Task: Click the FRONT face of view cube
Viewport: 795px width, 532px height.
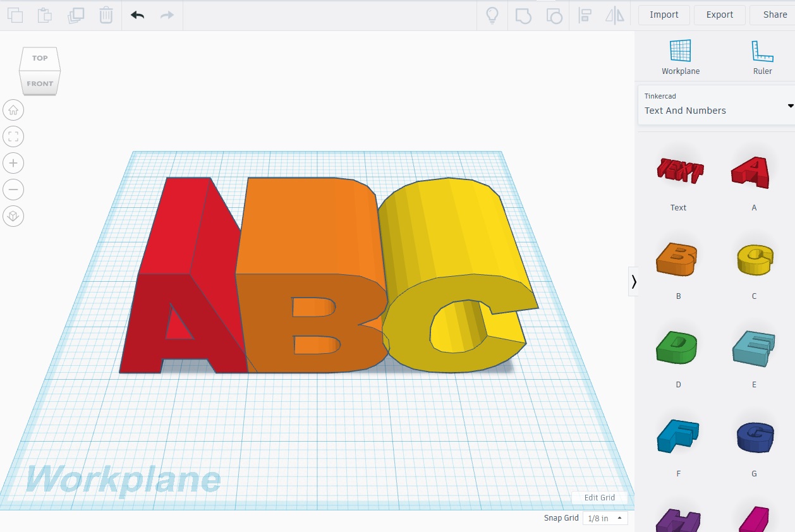Action: click(40, 83)
